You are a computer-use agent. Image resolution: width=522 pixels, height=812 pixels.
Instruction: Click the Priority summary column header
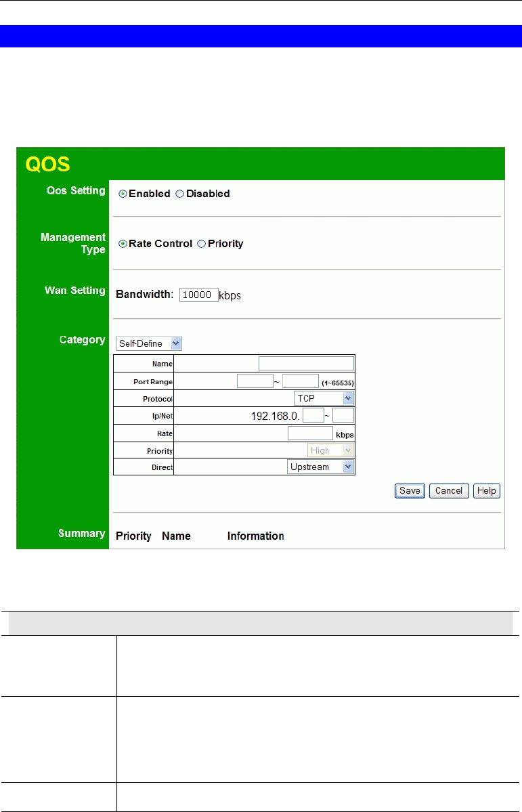coord(133,536)
